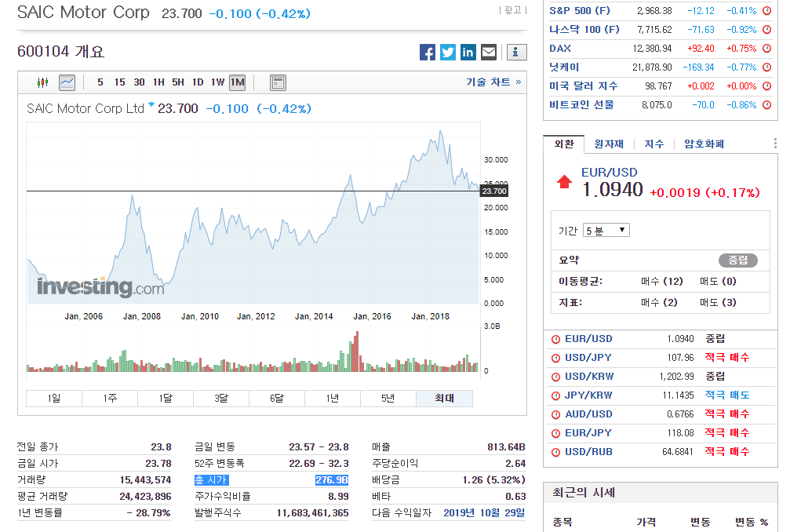Click clock icon next to 닛케이 row

coord(766,67)
